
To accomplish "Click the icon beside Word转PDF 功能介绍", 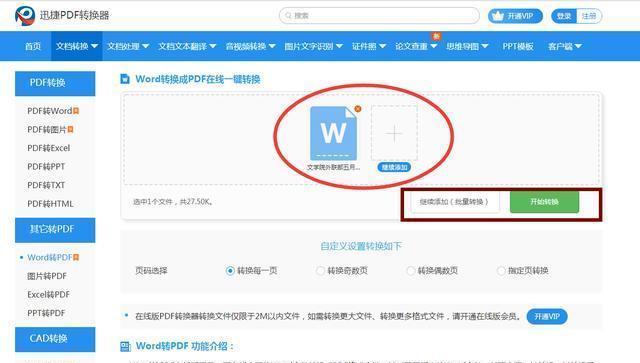I will tap(125, 346).
